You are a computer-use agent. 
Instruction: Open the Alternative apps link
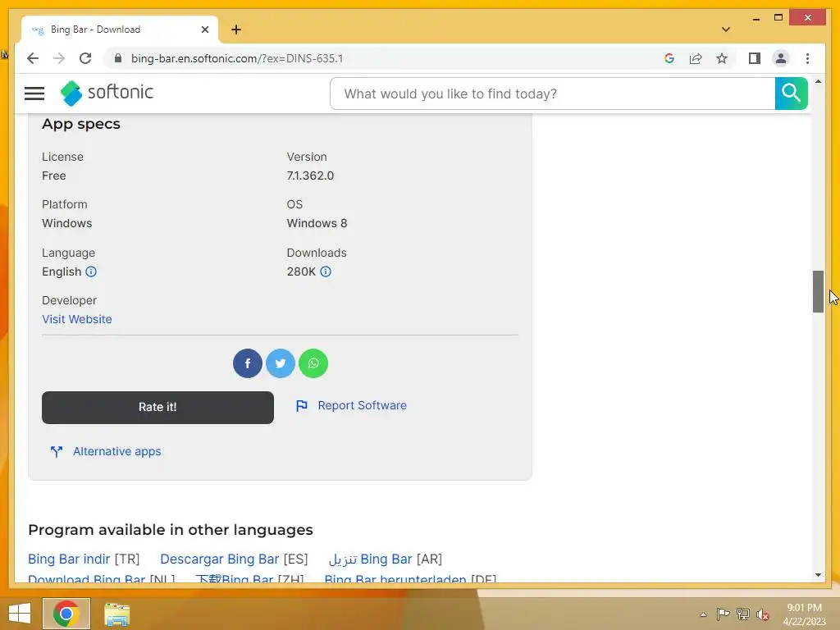click(x=116, y=452)
